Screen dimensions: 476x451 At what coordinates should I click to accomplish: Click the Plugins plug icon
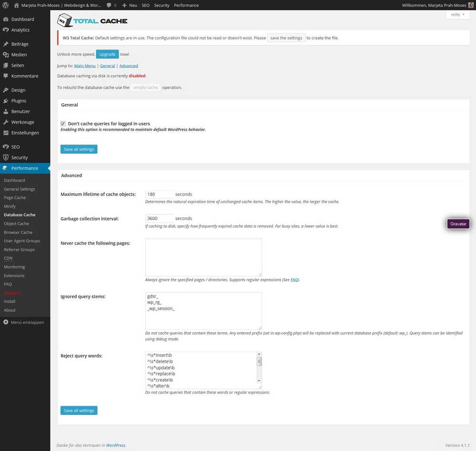pyautogui.click(x=6, y=101)
